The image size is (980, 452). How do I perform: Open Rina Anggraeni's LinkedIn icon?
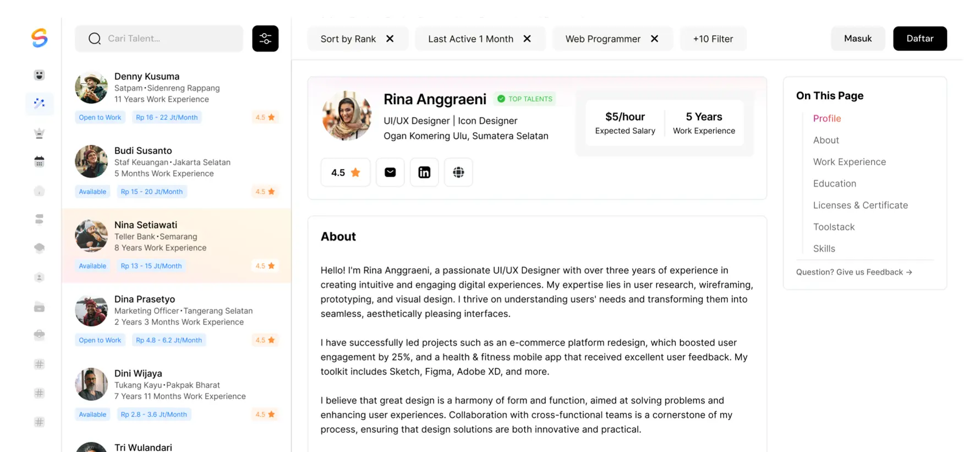[x=424, y=172]
